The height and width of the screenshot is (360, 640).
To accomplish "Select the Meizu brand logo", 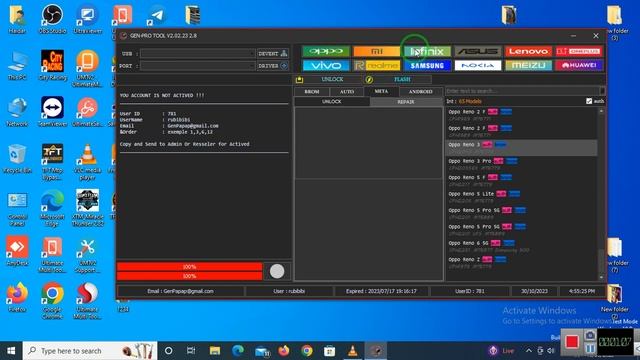I will coord(528,65).
